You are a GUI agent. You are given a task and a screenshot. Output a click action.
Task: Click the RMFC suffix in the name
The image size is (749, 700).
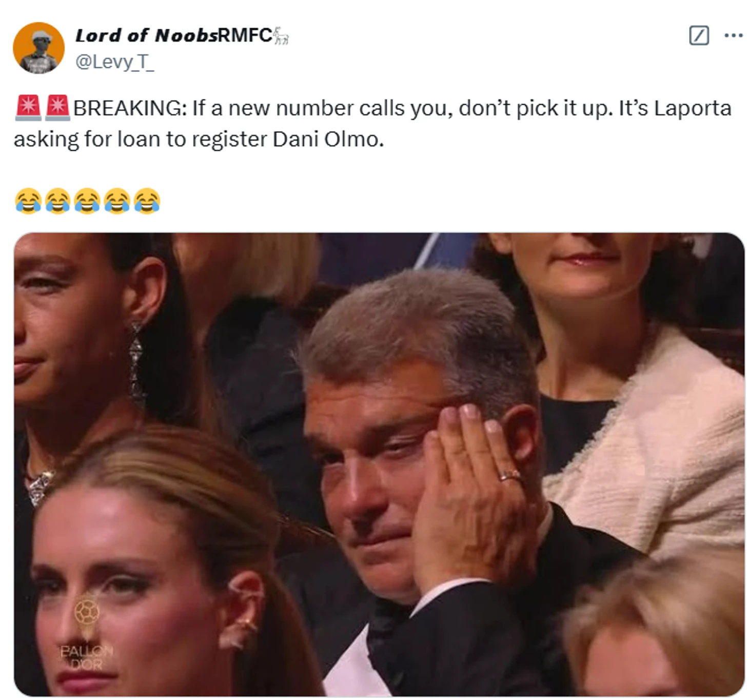point(245,35)
